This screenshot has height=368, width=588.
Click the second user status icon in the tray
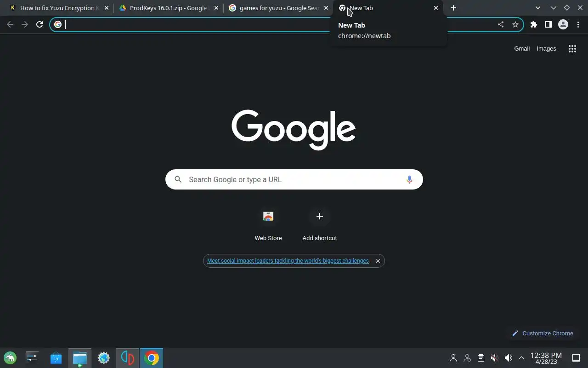(x=467, y=358)
